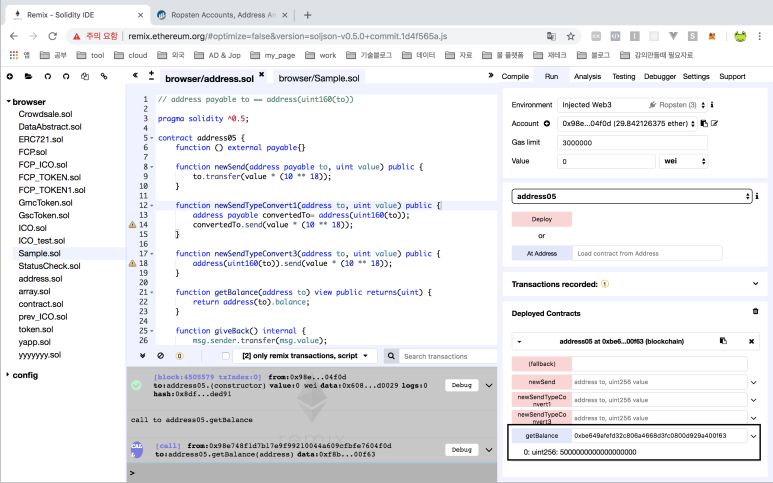Open the Environment Injected Web3 dropdown
This screenshot has width=773, height=483.
click(x=632, y=105)
